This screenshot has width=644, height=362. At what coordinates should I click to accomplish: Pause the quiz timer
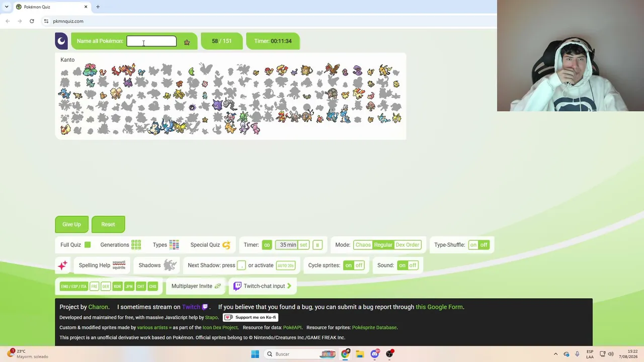pyautogui.click(x=317, y=245)
